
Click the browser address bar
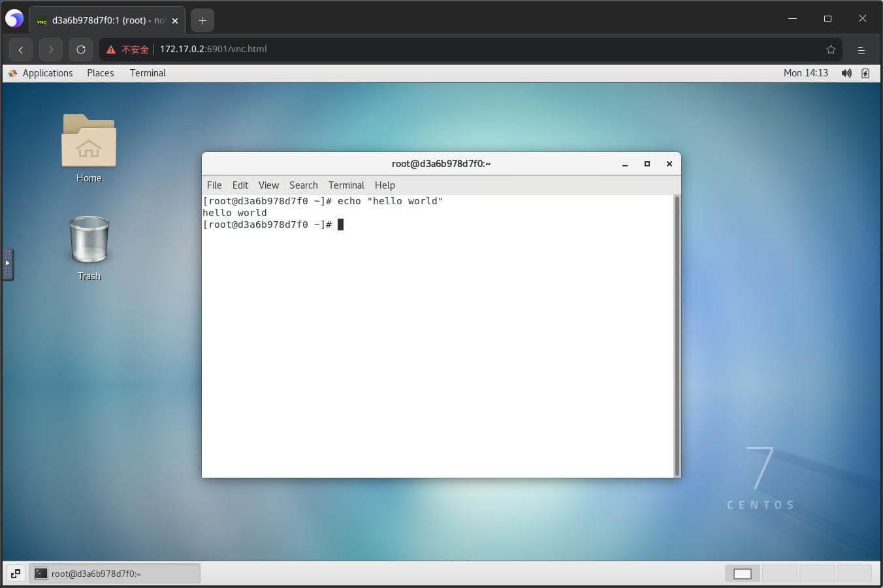tap(392, 50)
